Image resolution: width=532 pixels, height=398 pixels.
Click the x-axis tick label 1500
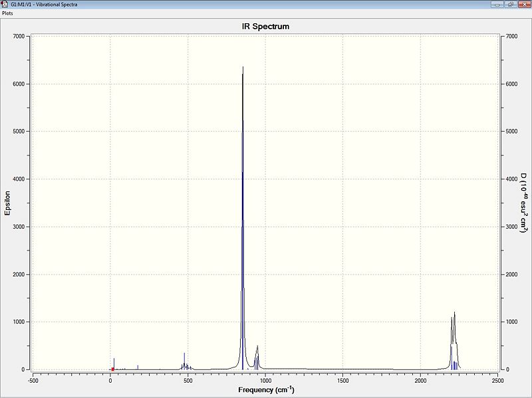point(343,380)
